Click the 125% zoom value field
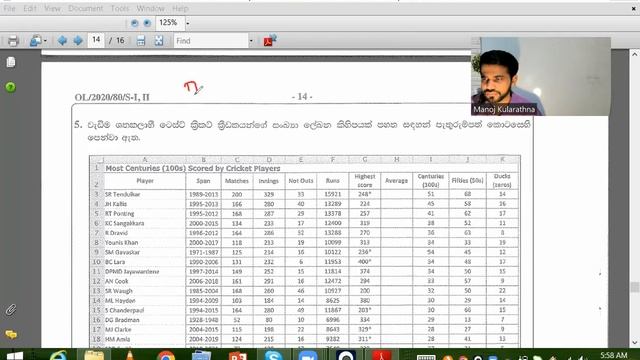 (170, 23)
